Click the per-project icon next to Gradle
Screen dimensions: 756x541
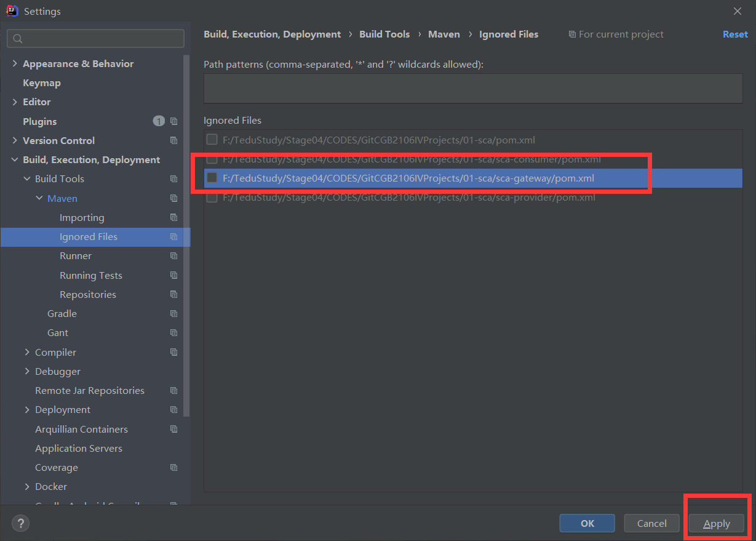[173, 313]
